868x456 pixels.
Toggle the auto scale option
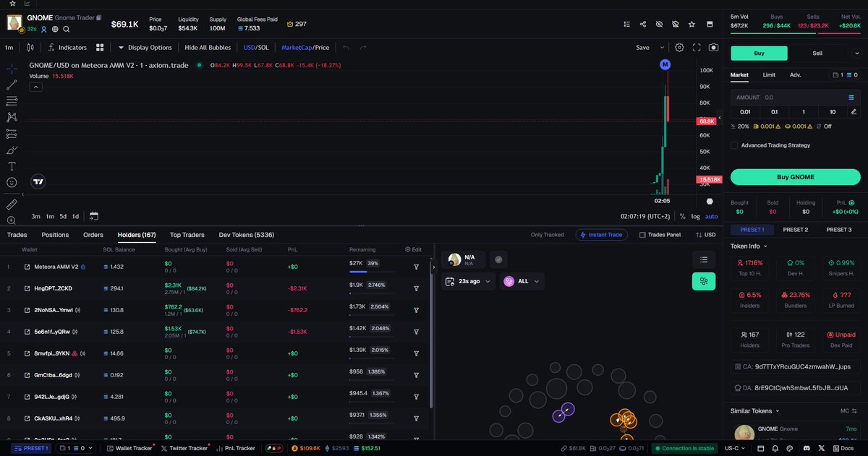click(711, 216)
